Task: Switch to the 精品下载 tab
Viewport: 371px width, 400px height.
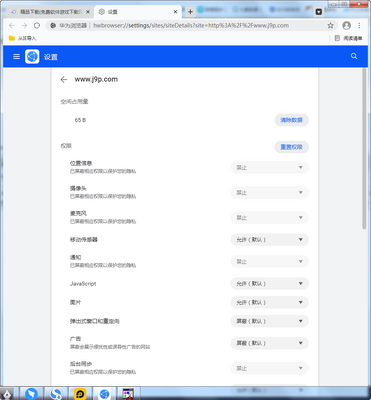Action: click(x=50, y=12)
